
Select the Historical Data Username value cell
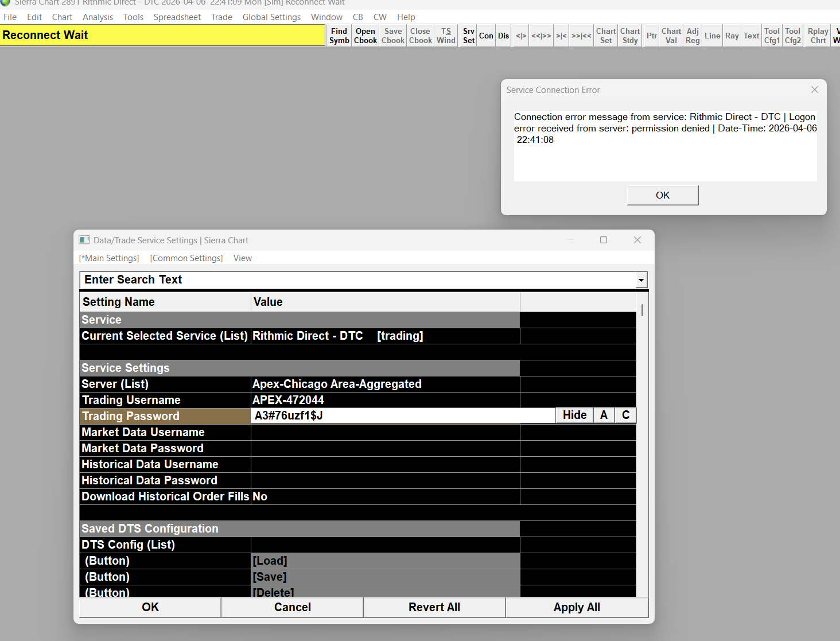click(x=386, y=464)
